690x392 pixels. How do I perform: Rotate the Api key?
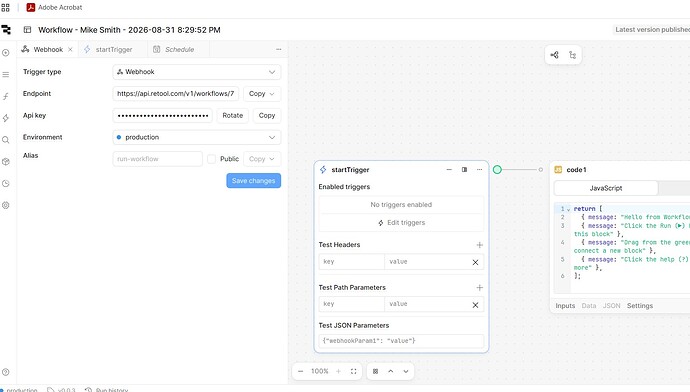[233, 115]
